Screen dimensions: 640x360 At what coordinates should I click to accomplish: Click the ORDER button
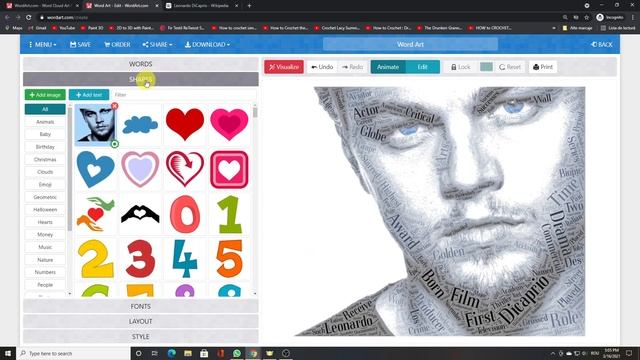pyautogui.click(x=118, y=44)
